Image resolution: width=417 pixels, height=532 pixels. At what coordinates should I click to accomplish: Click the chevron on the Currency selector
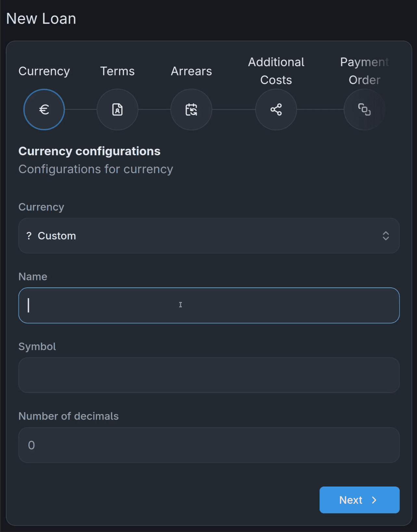tap(386, 236)
